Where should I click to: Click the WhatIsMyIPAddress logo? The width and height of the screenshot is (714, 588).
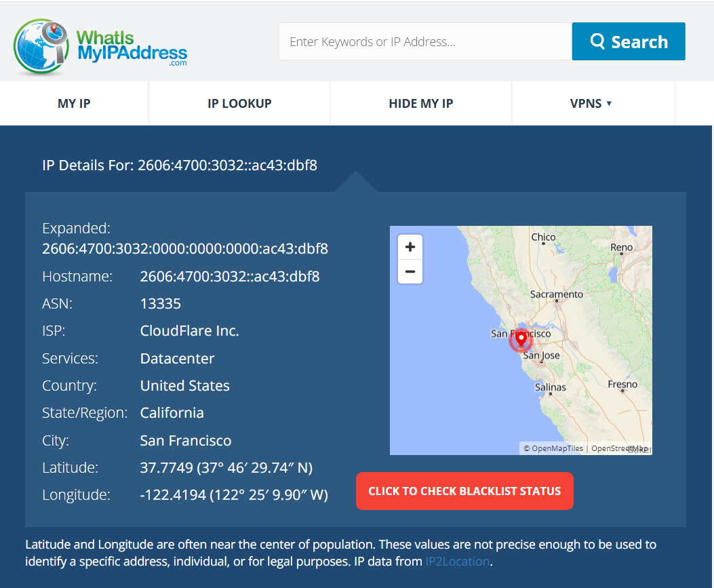point(100,47)
